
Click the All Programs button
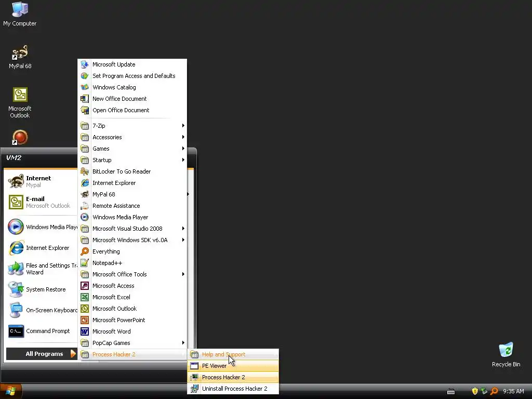click(42, 354)
